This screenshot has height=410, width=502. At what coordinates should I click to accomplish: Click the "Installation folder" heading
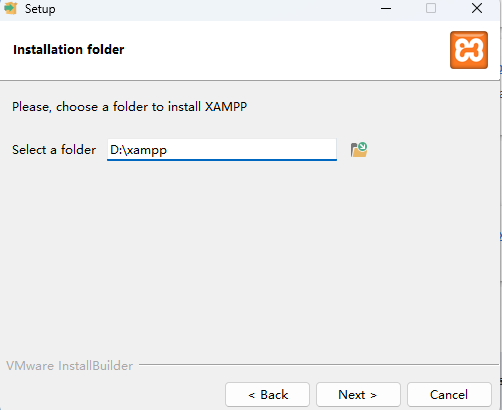(x=69, y=50)
